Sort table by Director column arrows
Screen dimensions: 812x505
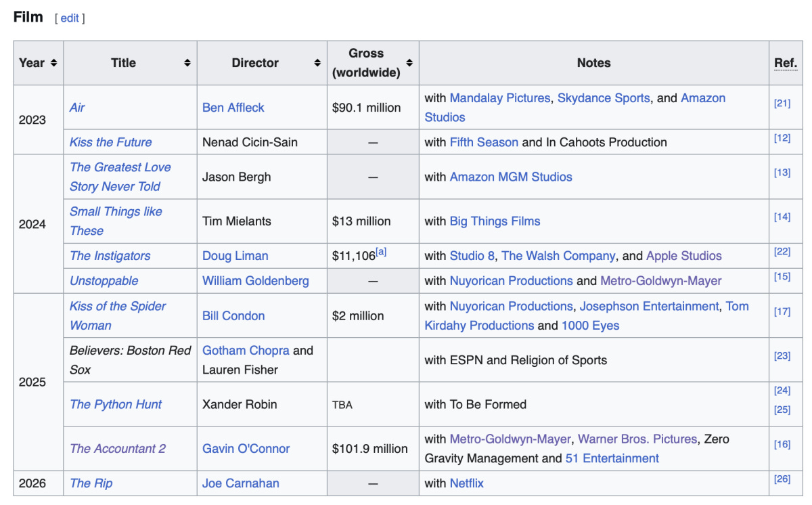coord(317,63)
